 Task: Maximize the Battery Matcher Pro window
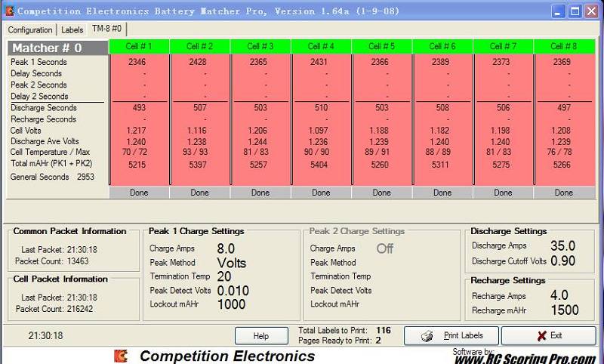tap(575, 11)
